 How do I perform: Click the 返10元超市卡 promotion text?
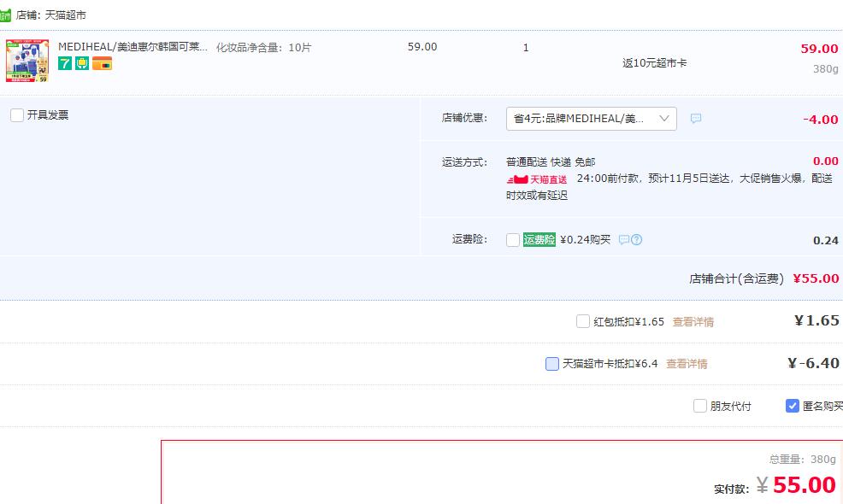point(654,63)
